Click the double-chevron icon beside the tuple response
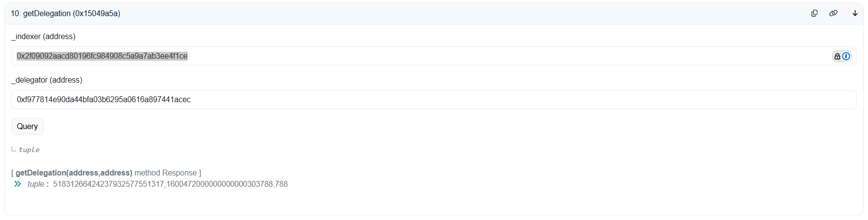868x220 pixels. coord(18,184)
